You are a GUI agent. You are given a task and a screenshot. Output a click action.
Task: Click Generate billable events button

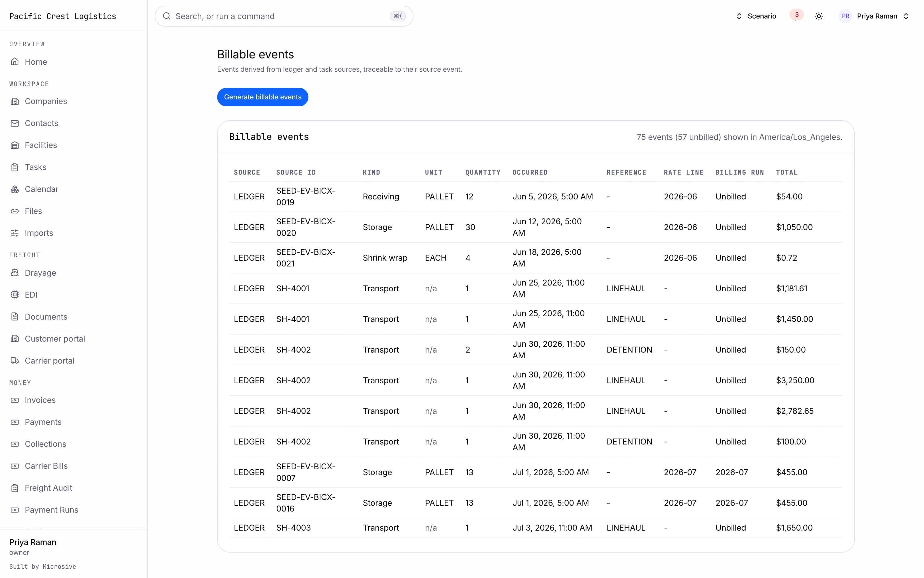click(263, 97)
